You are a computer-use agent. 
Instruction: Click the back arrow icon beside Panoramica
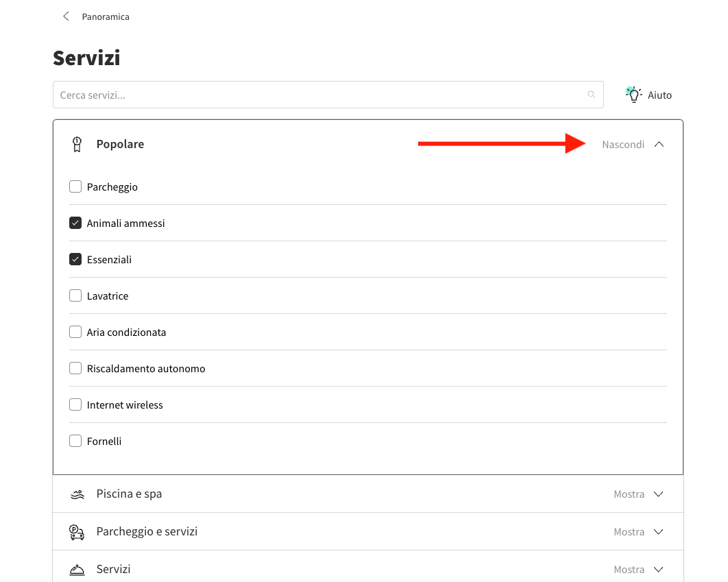point(66,16)
